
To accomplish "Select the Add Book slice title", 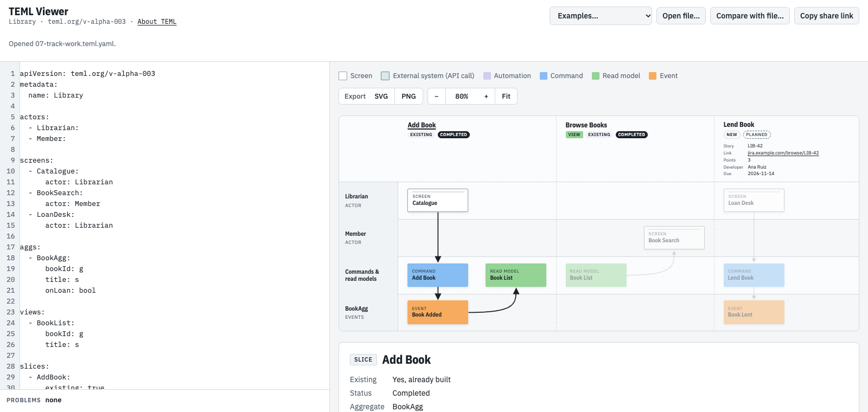I will tap(422, 125).
